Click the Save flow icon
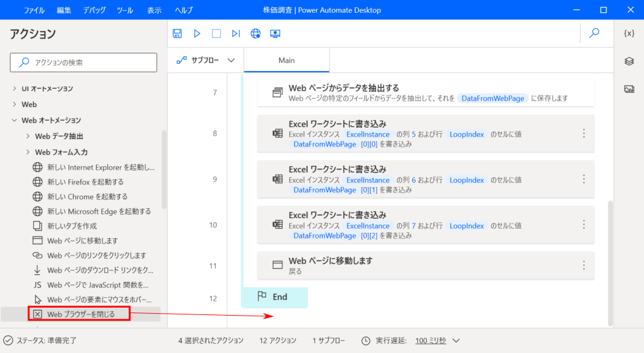644x353 pixels. [178, 34]
